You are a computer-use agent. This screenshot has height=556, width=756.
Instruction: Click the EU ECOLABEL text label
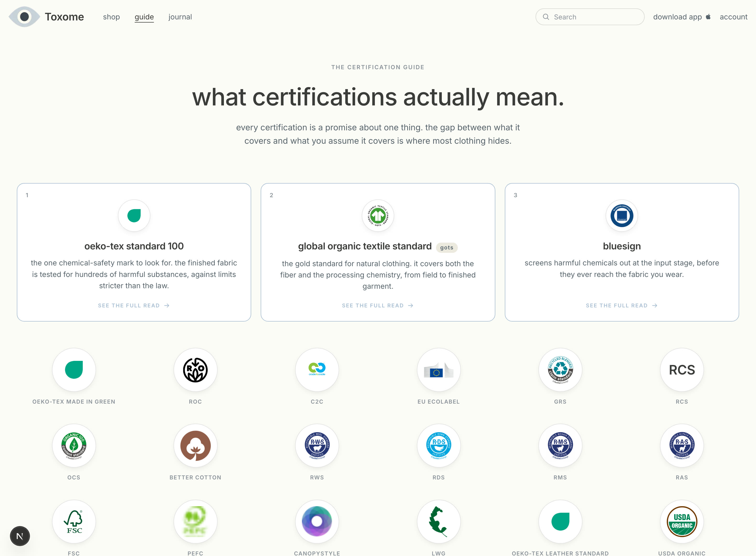[x=439, y=402]
